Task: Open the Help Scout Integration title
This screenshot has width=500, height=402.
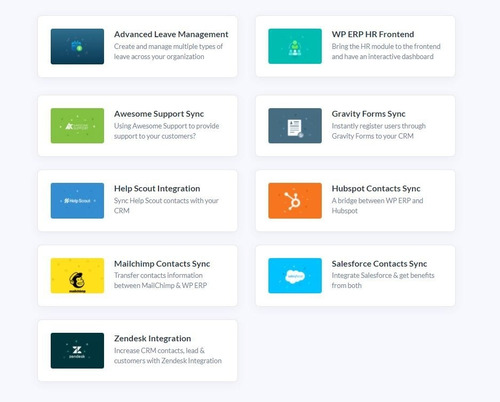Action: point(157,189)
